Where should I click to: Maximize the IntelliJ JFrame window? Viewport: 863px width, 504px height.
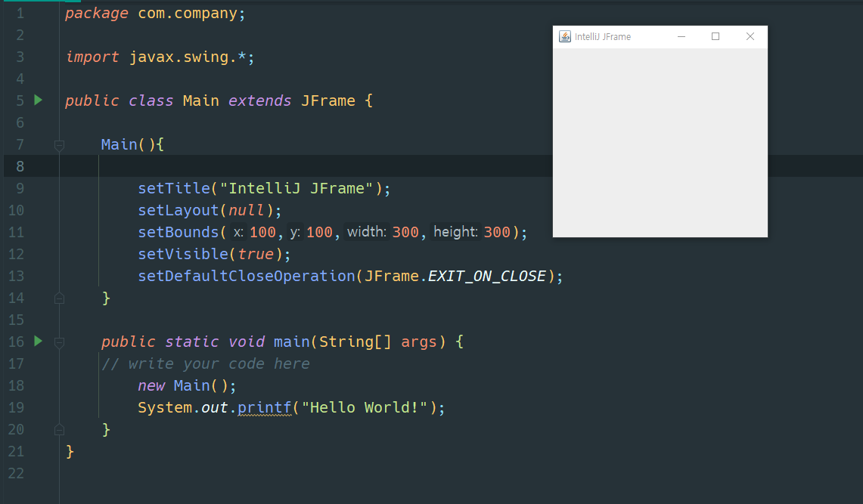716,36
